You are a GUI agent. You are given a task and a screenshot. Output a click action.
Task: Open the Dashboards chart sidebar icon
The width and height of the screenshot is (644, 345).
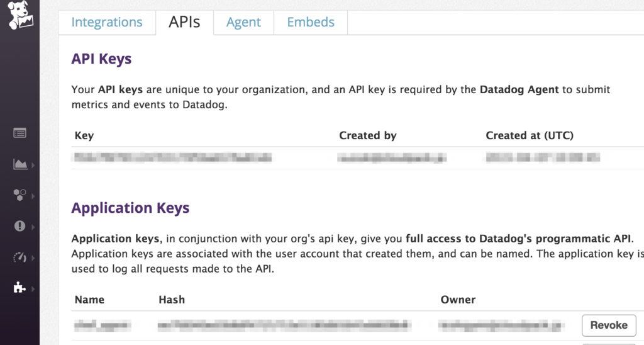point(20,164)
